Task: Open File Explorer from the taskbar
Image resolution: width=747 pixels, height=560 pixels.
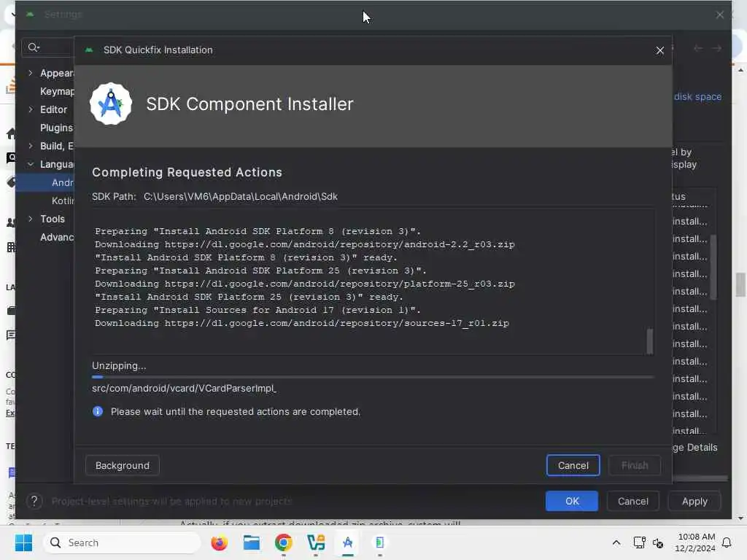Action: pos(251,542)
